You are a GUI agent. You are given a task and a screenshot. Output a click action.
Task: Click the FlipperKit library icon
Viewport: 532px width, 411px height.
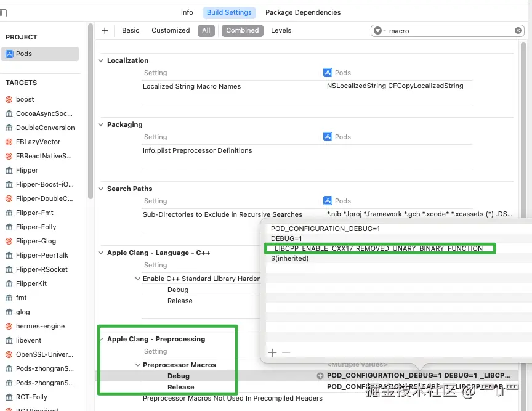point(9,283)
